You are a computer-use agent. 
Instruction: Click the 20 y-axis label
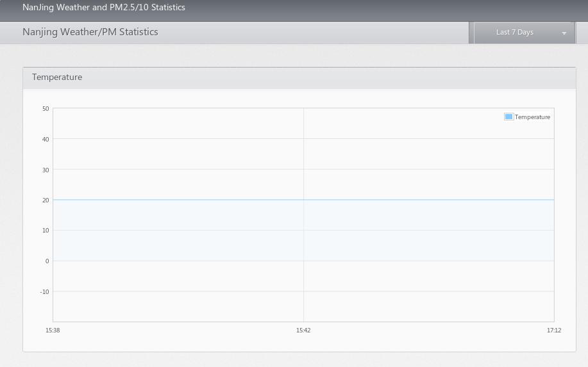pos(46,200)
